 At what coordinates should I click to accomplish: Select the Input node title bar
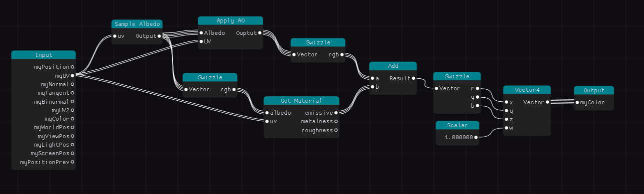(43, 55)
